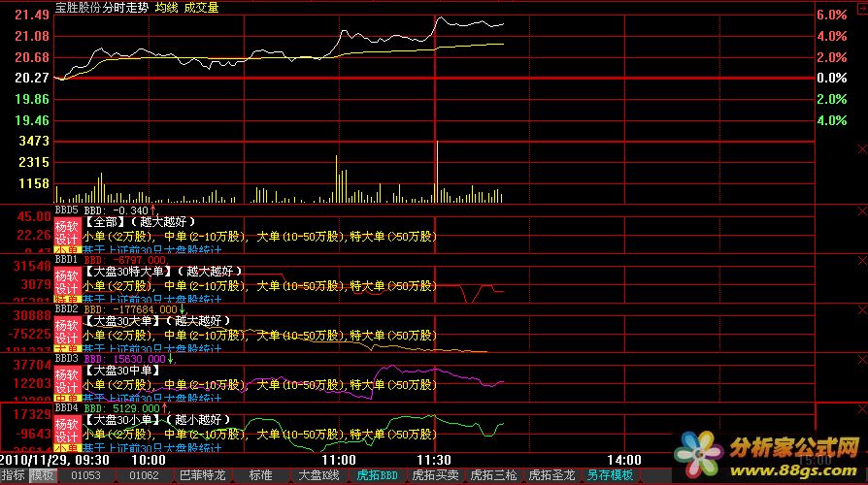Click the BBD: -6797.000 value readout
868x485 pixels.
pyautogui.click(x=125, y=260)
